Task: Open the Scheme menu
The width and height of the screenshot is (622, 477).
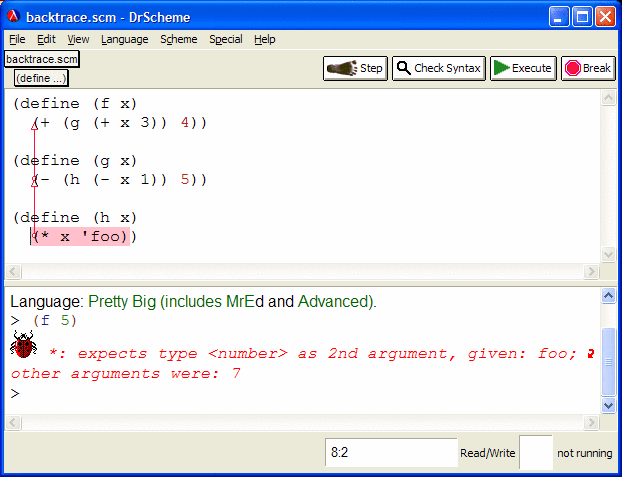Action: coord(179,39)
